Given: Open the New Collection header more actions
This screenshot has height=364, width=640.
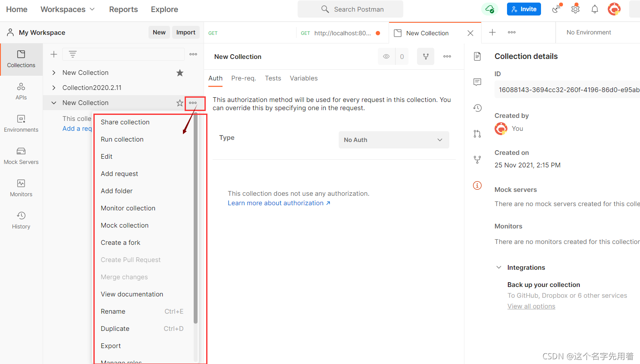Looking at the screenshot, I should click(x=447, y=56).
